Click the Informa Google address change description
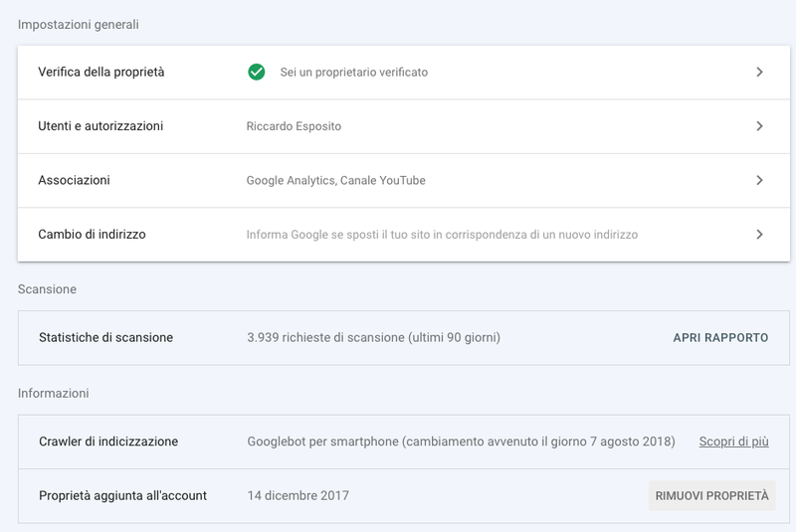 [x=442, y=235]
